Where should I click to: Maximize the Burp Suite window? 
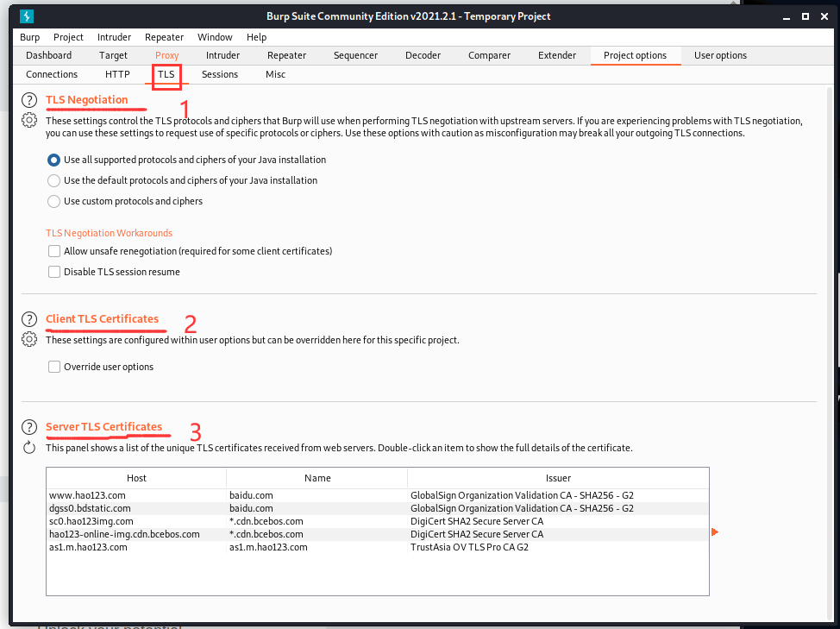coord(806,16)
